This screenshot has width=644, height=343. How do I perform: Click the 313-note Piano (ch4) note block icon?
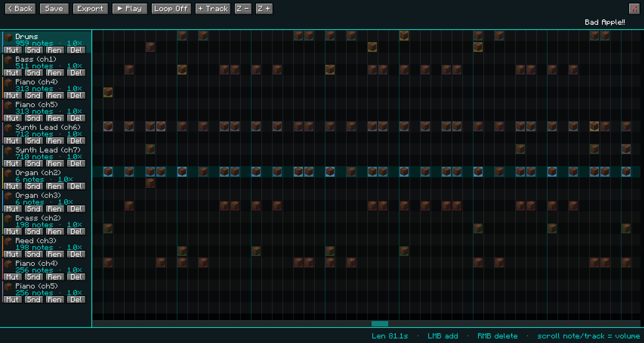(x=9, y=83)
